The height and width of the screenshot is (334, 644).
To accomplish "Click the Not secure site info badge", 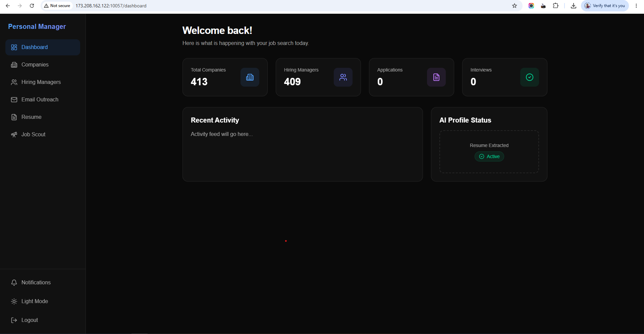I will pos(57,6).
